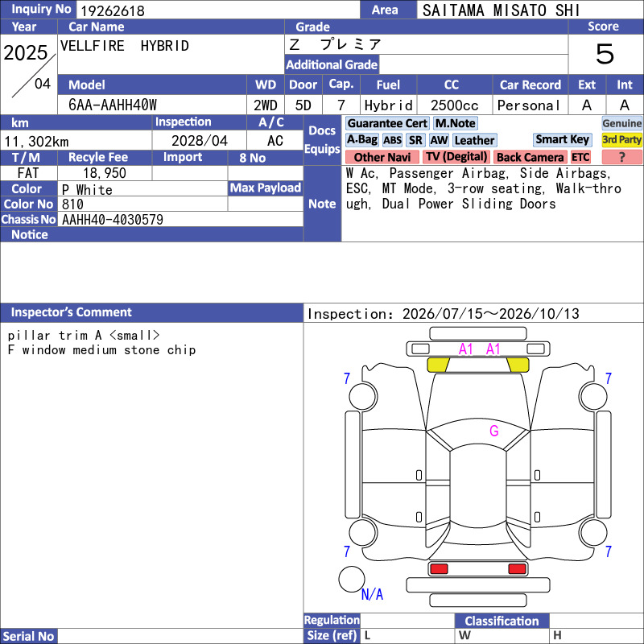Screen dimensions: 644x644
Task: Click the L size field
Action: pyautogui.click(x=407, y=636)
